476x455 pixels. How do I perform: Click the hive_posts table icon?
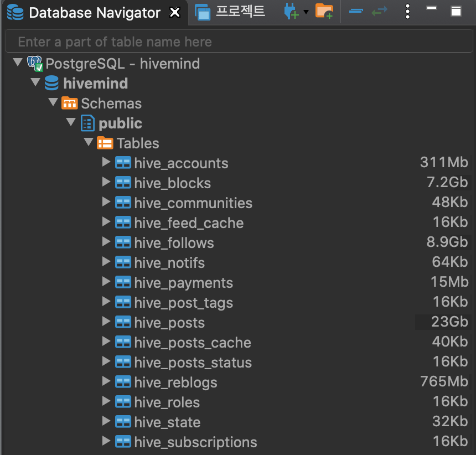(123, 322)
